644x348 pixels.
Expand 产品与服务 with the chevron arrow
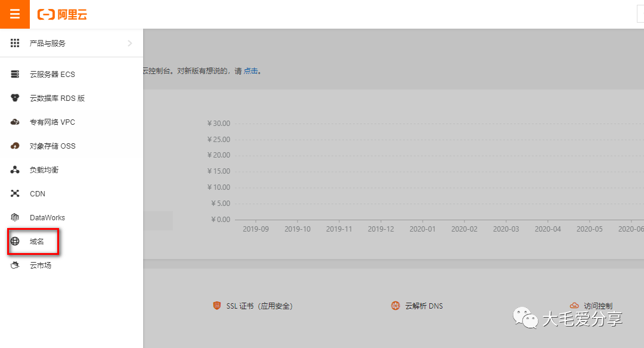pyautogui.click(x=130, y=43)
